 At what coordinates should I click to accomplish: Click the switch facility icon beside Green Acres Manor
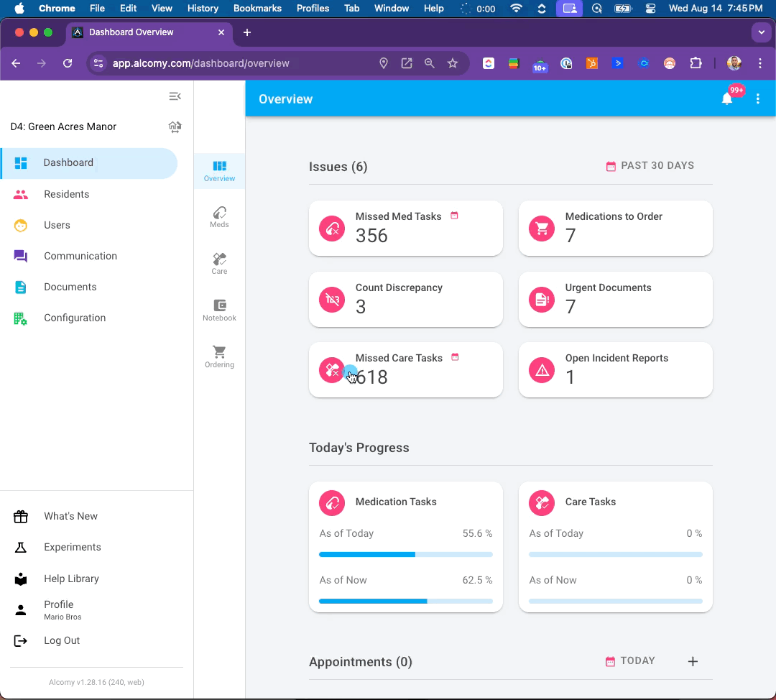click(x=175, y=126)
